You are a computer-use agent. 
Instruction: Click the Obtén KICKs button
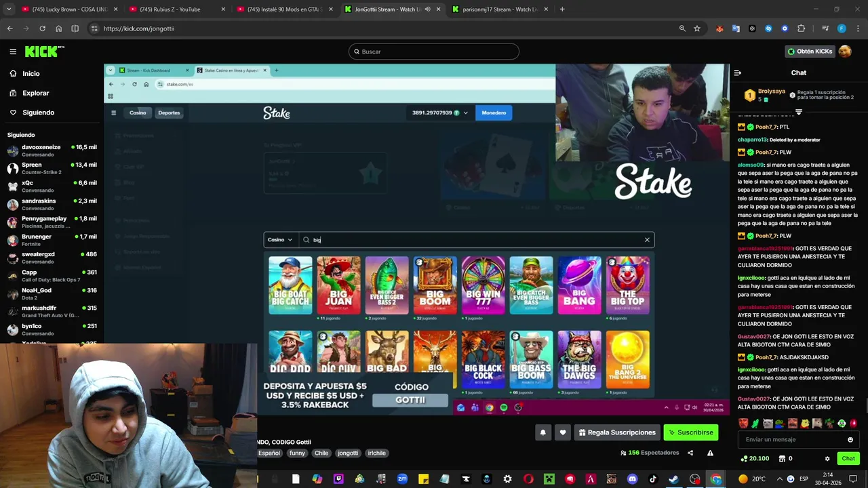[810, 52]
